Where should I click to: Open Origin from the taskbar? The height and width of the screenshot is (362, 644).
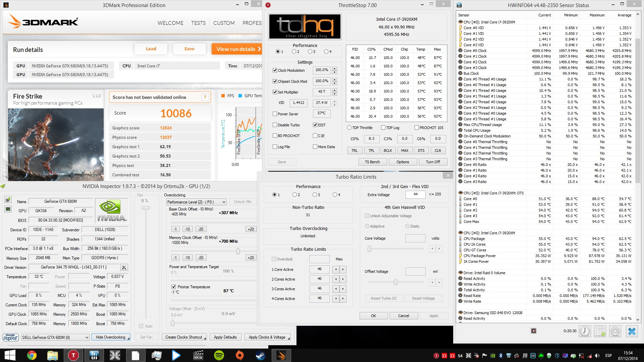(240, 355)
